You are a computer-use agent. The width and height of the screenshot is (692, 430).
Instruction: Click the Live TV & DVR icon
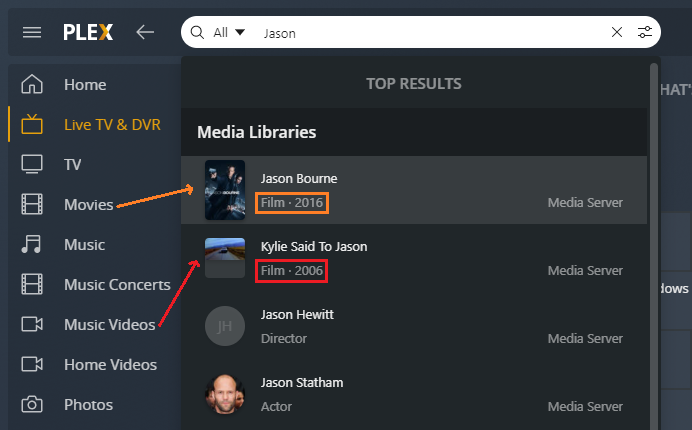pyautogui.click(x=32, y=124)
